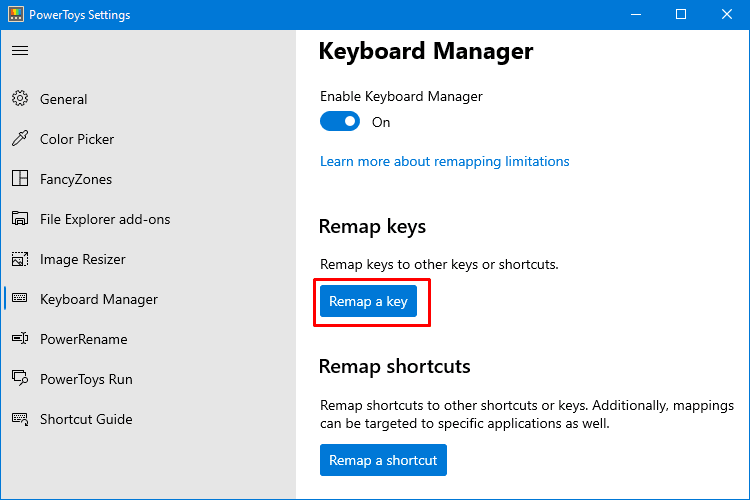The height and width of the screenshot is (500, 750).
Task: Click the Remap a key button
Action: coord(368,301)
